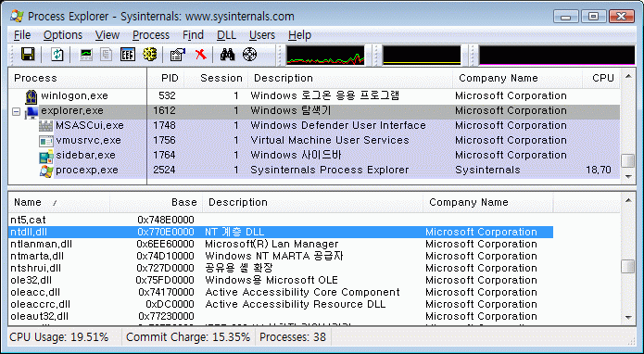Screen dimensions: 644x354
Task: Select the winlogon.exe process row
Action: [314, 96]
